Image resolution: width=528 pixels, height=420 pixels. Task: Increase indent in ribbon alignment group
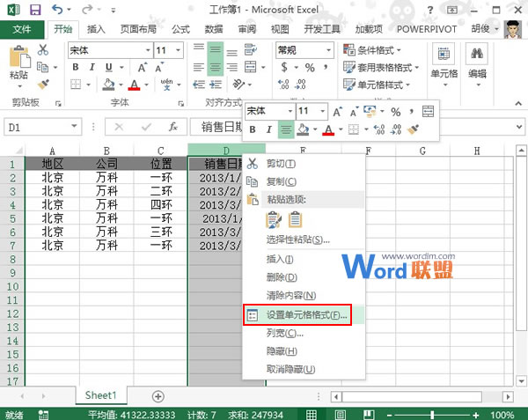click(216, 85)
